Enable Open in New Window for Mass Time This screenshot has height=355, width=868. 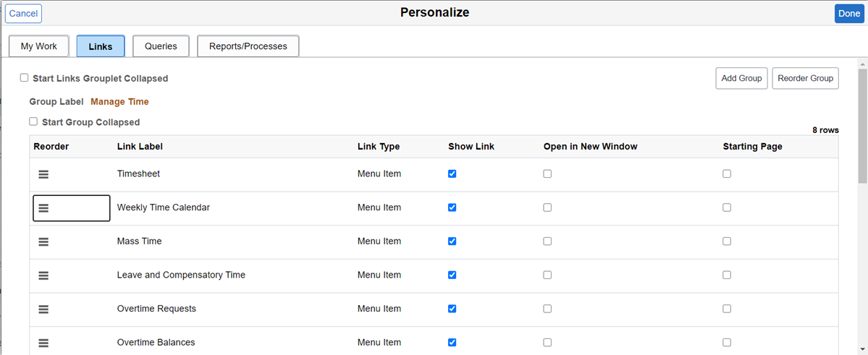[x=547, y=241]
